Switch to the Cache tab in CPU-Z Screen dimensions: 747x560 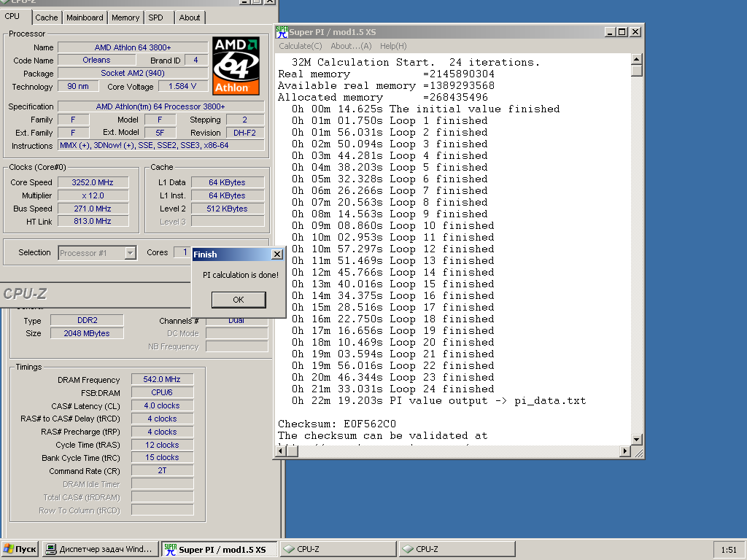tap(46, 17)
